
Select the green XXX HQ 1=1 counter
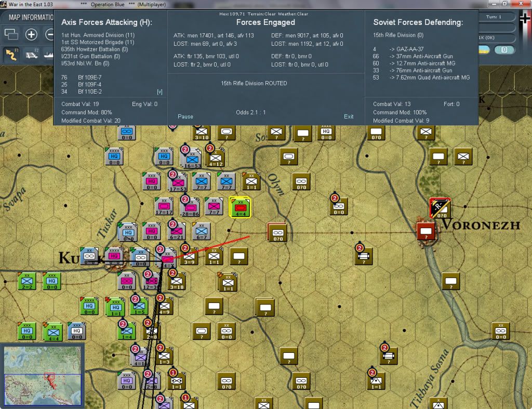pyautogui.click(x=116, y=307)
